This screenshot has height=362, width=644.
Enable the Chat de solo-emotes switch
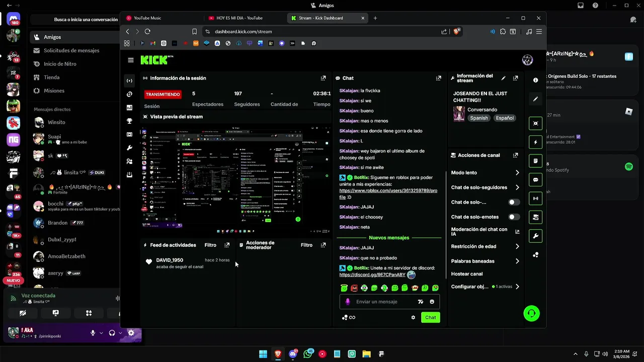click(514, 217)
